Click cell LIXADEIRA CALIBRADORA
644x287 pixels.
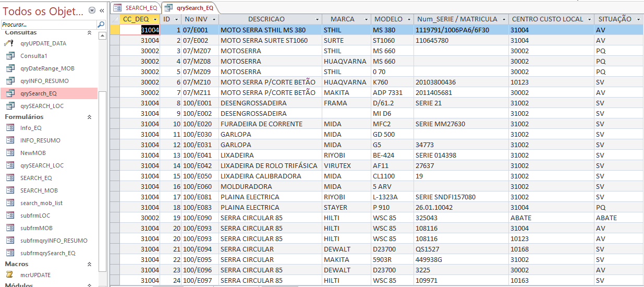pyautogui.click(x=270, y=176)
